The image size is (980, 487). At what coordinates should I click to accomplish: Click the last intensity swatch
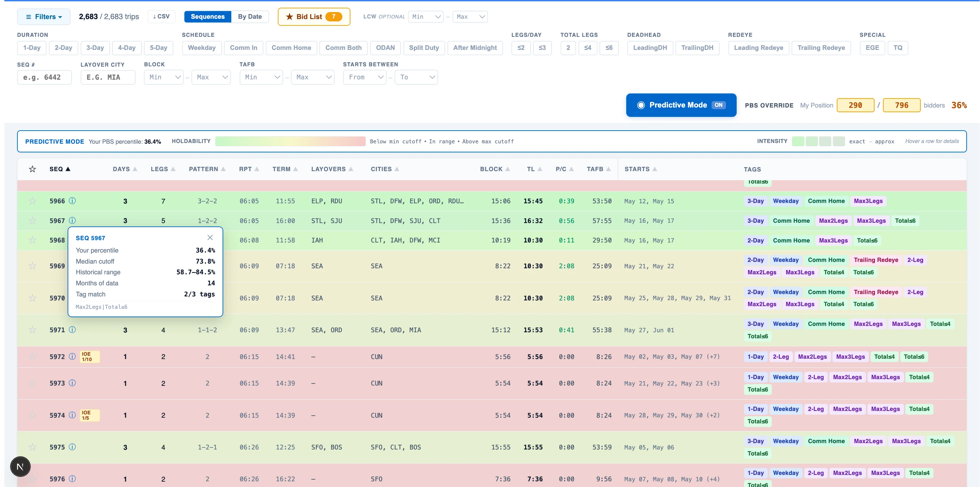tap(838, 141)
